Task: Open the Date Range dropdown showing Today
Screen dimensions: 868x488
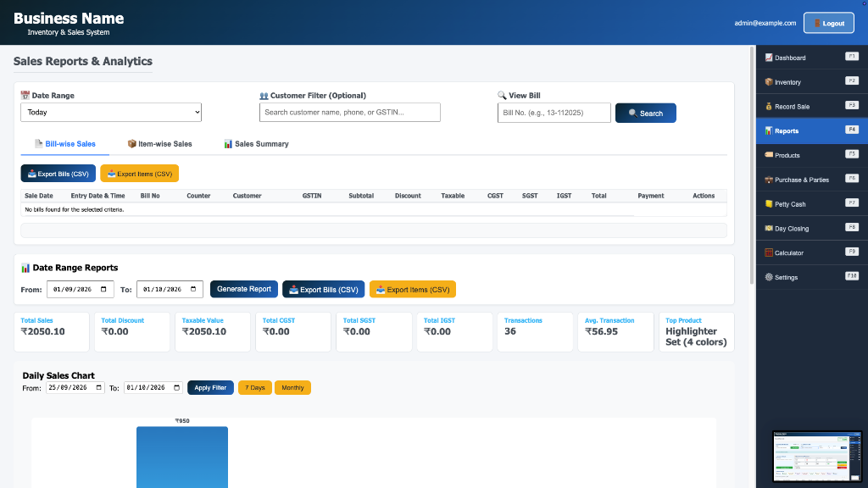Action: tap(111, 113)
